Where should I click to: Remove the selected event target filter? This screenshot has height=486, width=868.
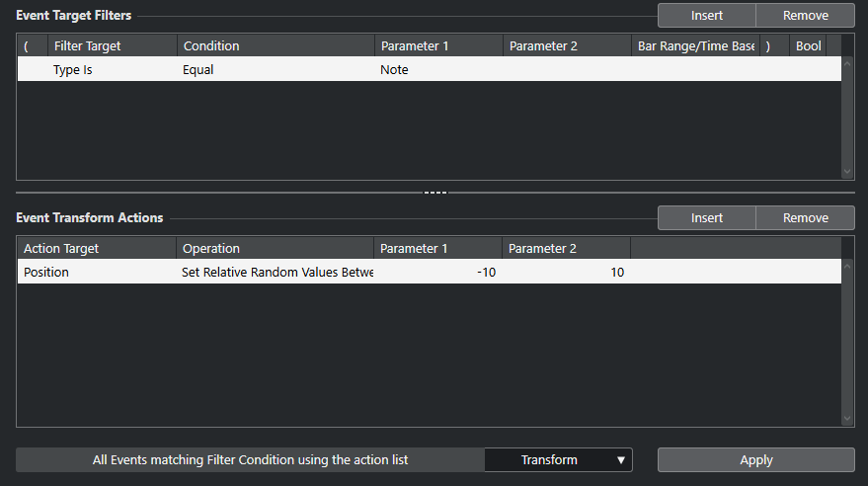806,16
